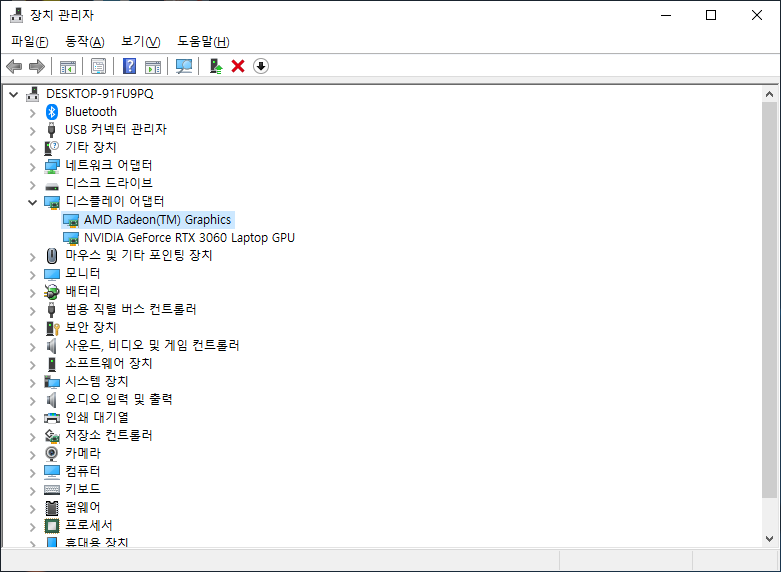Select 마우스 및 기타 포인팅 장치 label
This screenshot has width=781, height=572.
click(x=139, y=255)
